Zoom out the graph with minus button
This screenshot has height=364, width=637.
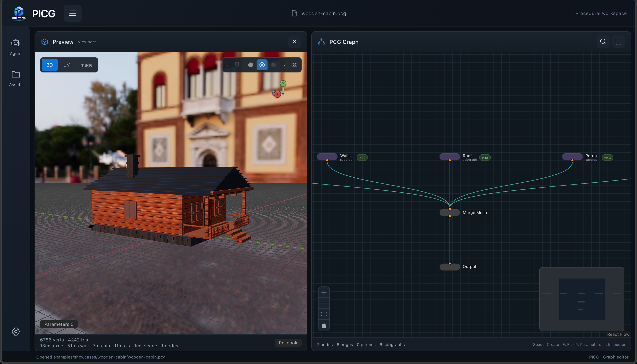tap(324, 303)
